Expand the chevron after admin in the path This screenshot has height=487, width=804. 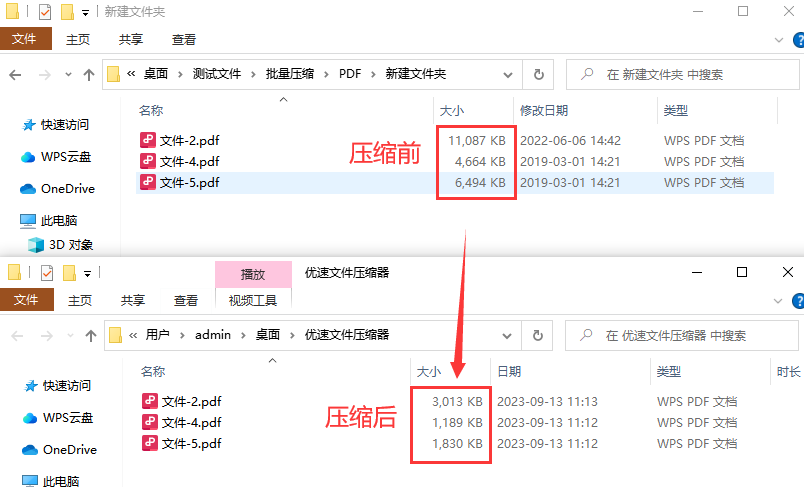tap(243, 336)
